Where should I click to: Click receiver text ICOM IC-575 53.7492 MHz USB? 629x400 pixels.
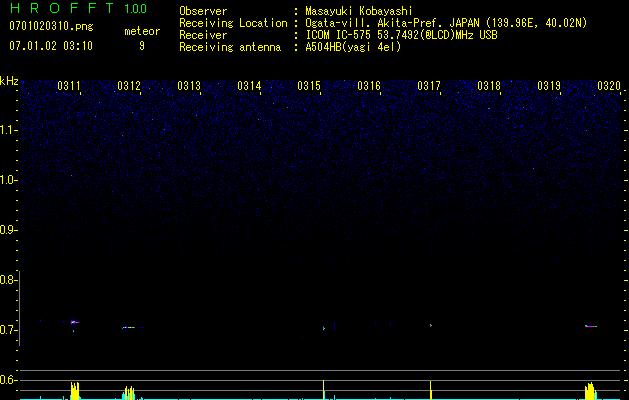click(x=401, y=35)
